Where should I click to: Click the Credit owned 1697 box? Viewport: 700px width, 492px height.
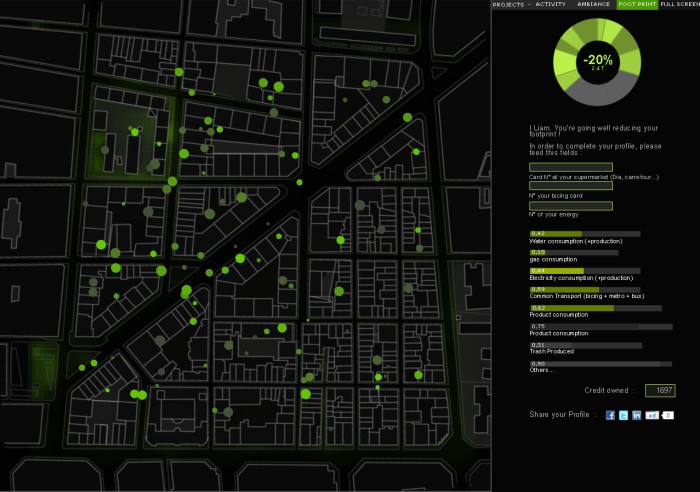660,391
